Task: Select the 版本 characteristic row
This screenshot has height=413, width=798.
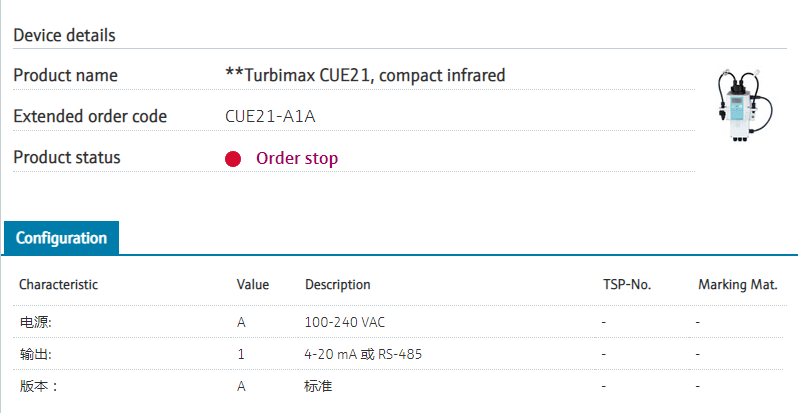Action: [x=39, y=386]
